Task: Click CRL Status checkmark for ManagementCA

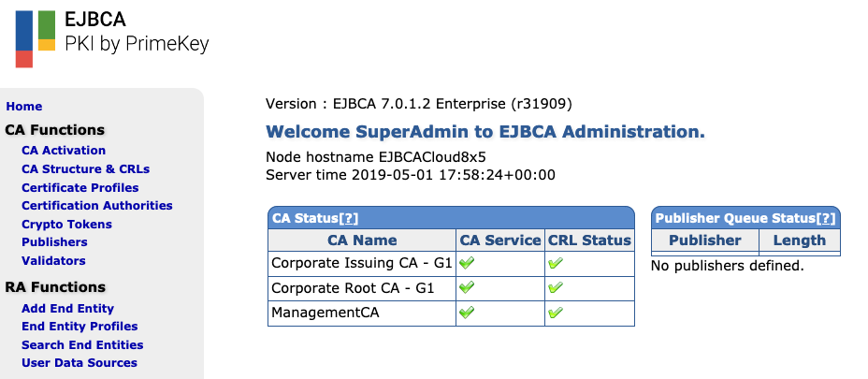Action: 556,313
